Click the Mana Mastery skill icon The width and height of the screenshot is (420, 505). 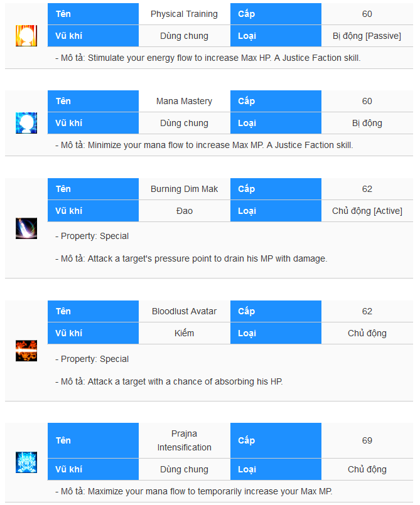point(26,123)
